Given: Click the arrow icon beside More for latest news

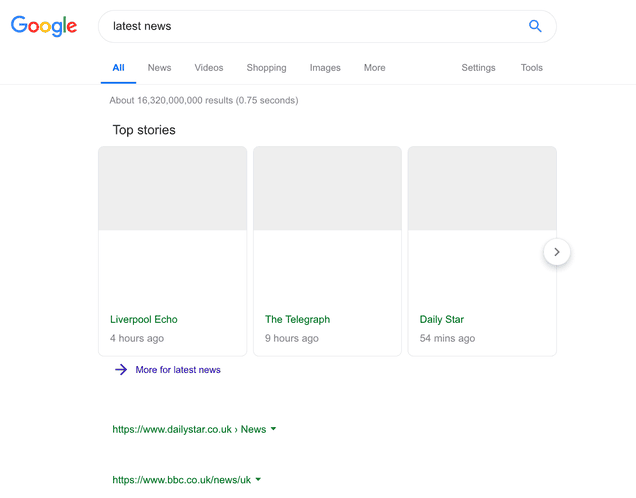Looking at the screenshot, I should (121, 369).
